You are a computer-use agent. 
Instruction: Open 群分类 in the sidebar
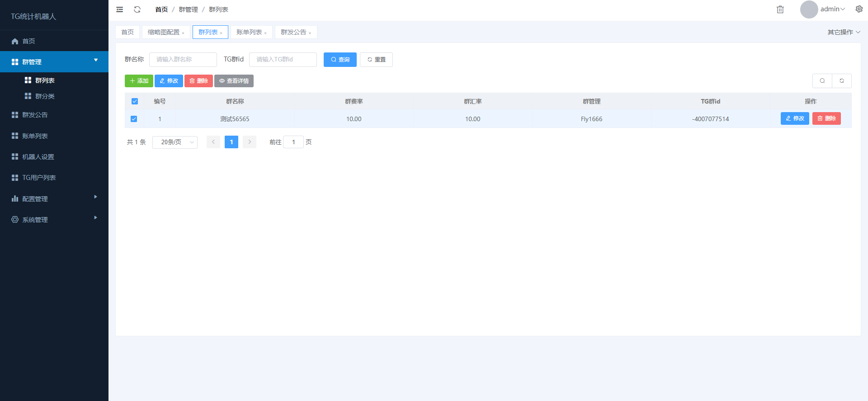(x=54, y=96)
